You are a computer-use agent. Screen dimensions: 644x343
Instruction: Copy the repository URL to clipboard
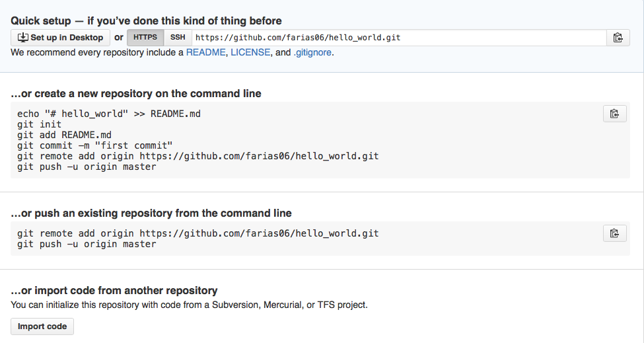pos(617,38)
